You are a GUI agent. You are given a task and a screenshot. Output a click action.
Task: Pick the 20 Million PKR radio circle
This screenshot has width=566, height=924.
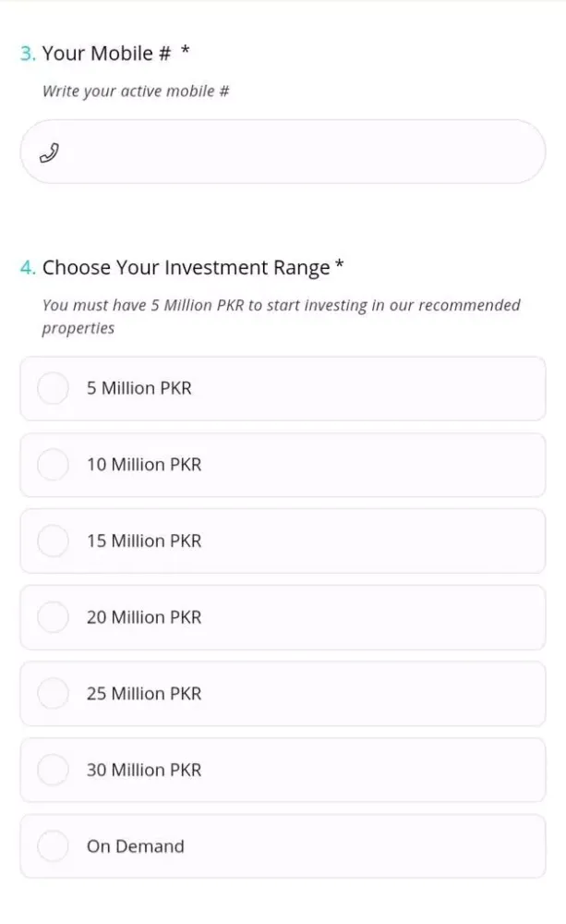coord(53,617)
